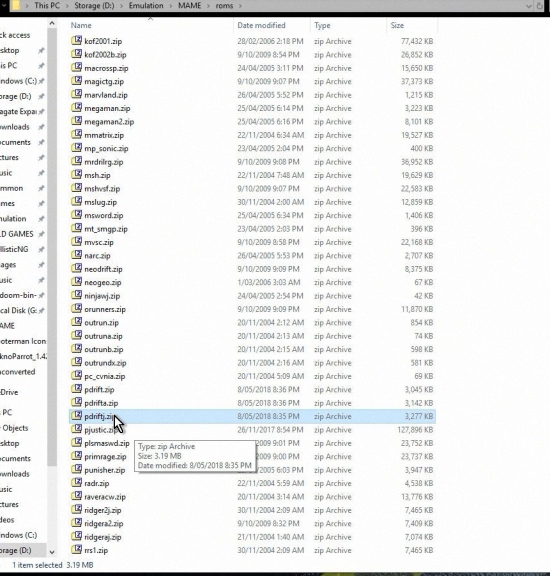The width and height of the screenshot is (550, 576).
Task: Select the outrundx.zip file name
Action: 105,363
